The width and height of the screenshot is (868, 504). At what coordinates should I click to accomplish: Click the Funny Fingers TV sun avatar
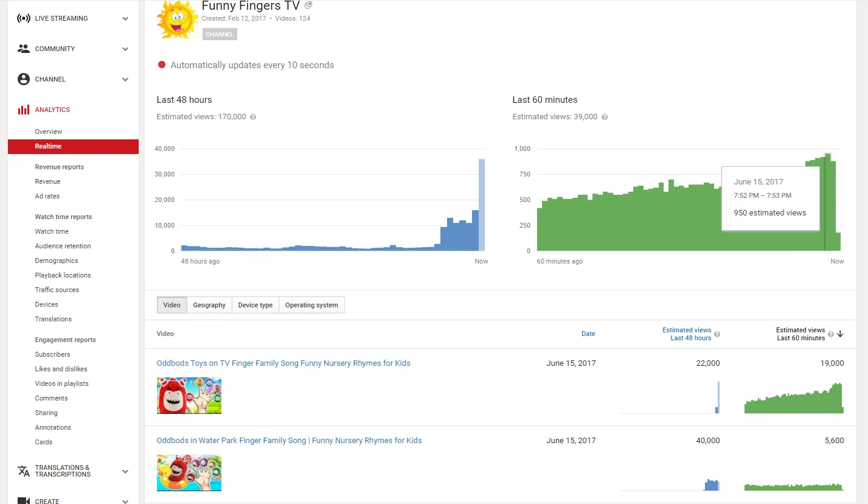[177, 19]
